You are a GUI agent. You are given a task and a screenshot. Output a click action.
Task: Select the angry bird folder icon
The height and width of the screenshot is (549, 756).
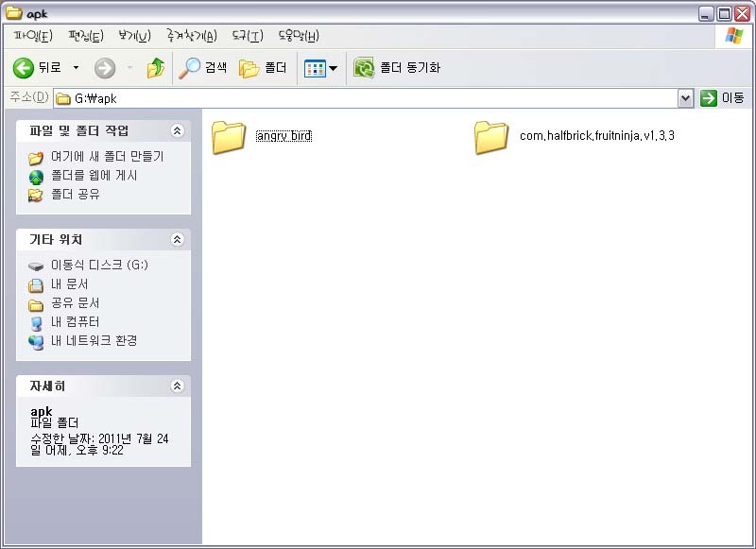point(229,137)
